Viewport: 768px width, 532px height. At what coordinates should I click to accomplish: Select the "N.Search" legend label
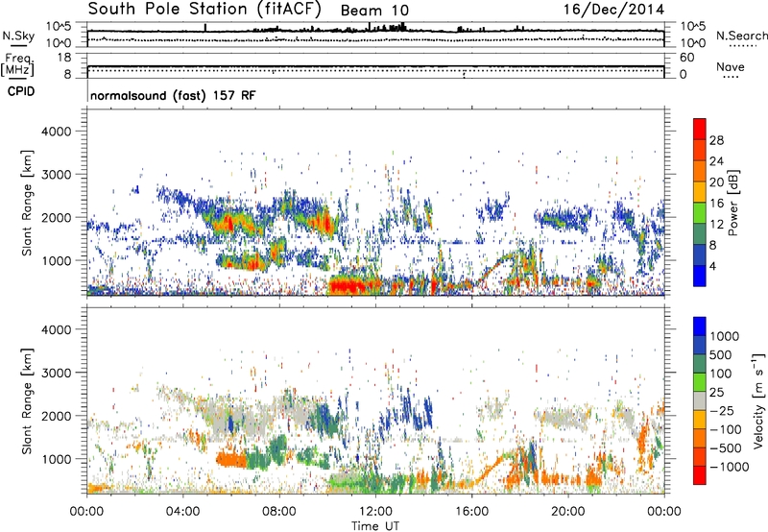click(741, 36)
